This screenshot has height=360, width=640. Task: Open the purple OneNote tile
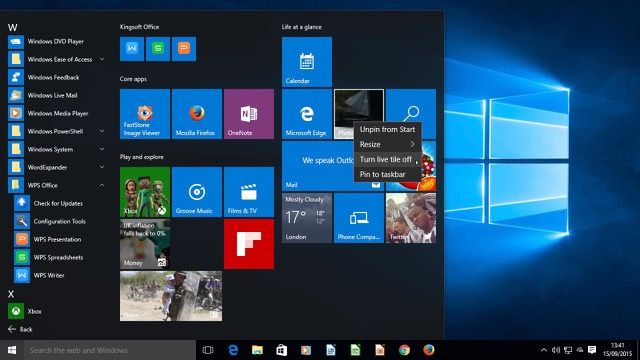[x=249, y=114]
